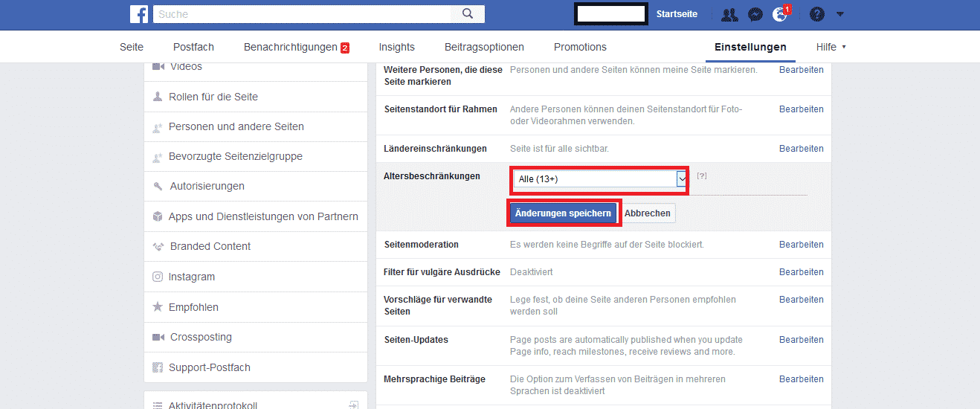The image size is (980, 409).
Task: Click the Ländereinschränkungen row label
Action: coord(436,149)
